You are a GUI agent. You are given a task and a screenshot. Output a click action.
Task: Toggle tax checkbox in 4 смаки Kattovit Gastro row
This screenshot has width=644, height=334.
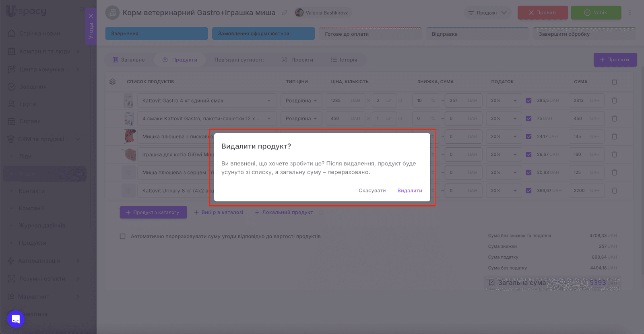[529, 119]
